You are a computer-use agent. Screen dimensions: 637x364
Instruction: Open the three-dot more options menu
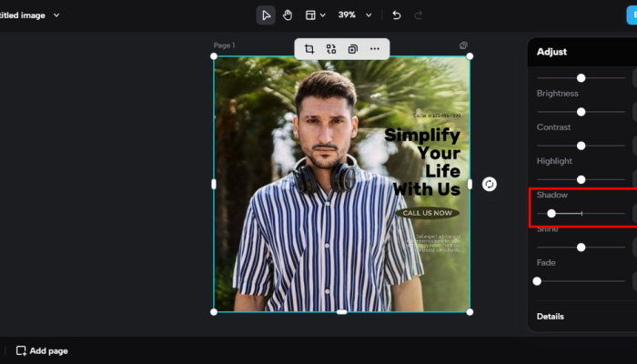coord(375,48)
